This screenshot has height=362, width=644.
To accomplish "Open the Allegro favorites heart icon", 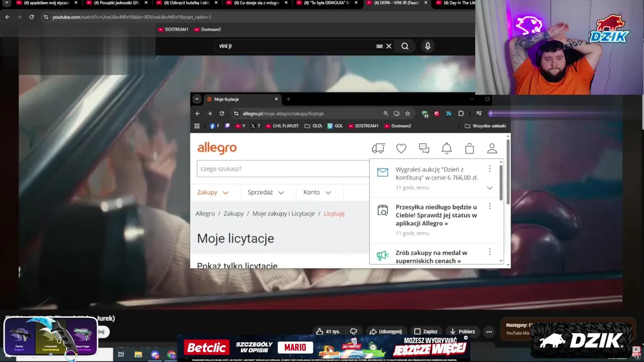I will [x=401, y=148].
